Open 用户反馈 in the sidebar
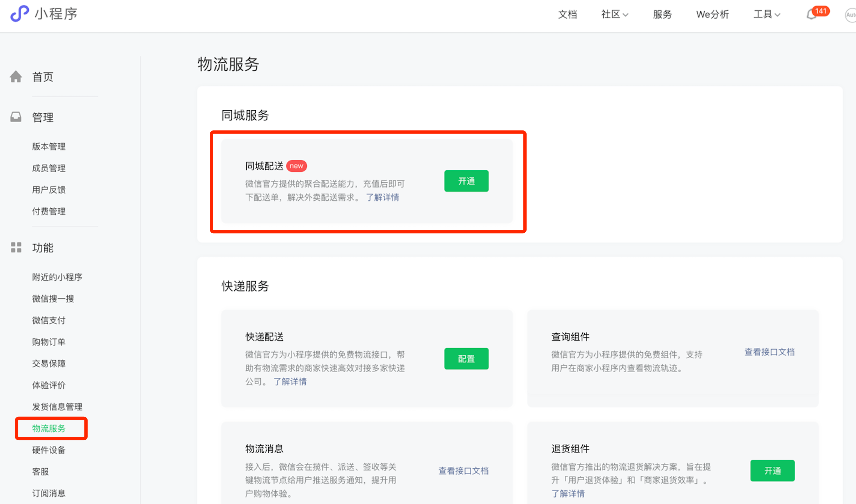The height and width of the screenshot is (504, 856). pos(49,189)
